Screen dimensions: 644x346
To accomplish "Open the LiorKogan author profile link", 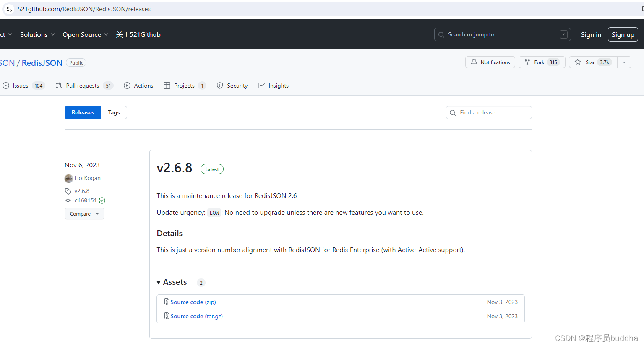I will 88,178.
